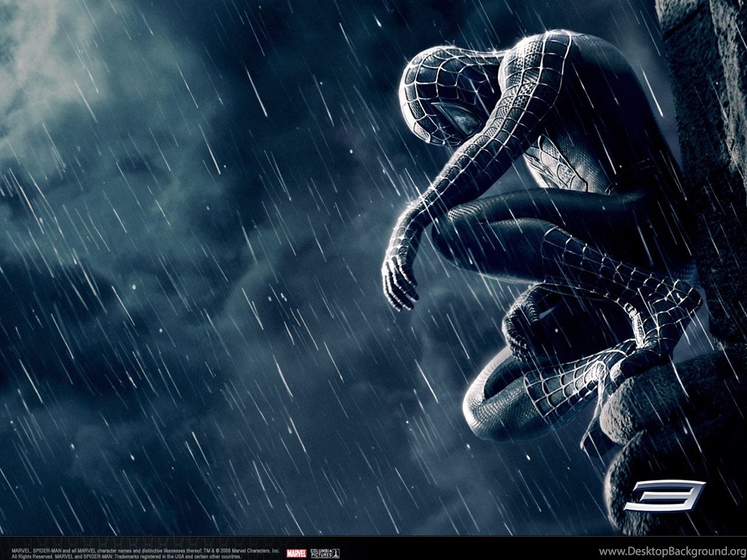Image resolution: width=747 pixels, height=560 pixels.
Task: Click Spider-Man's dangling gloved hand
Action: click(x=398, y=279)
